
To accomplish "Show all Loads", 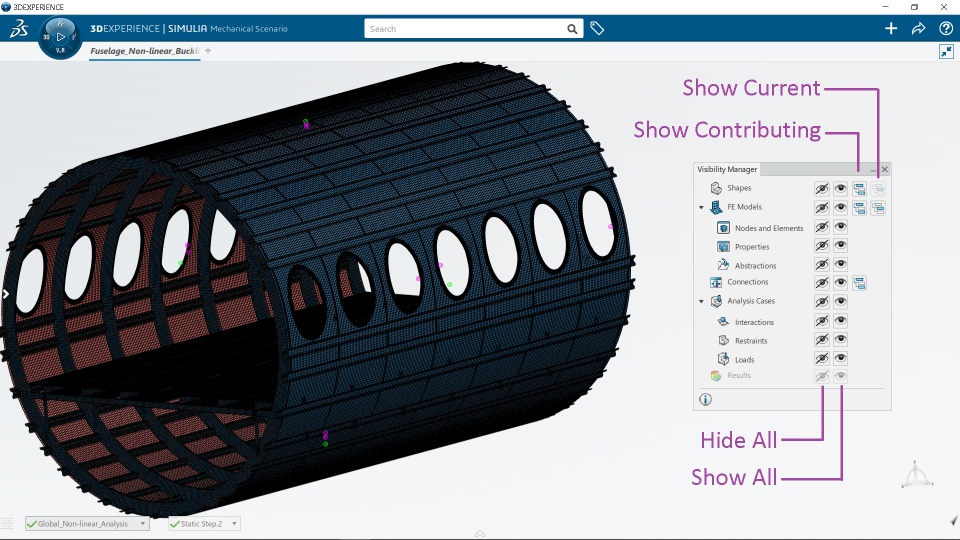I will (841, 358).
